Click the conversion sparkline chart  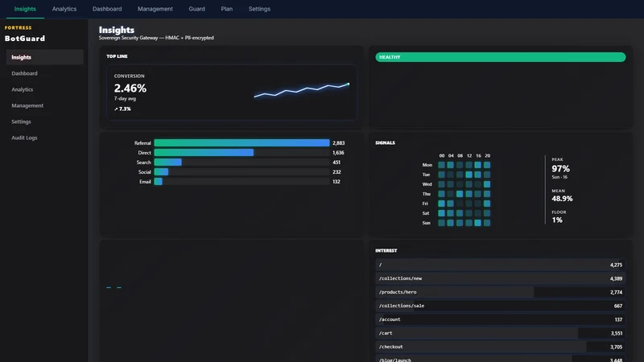301,91
